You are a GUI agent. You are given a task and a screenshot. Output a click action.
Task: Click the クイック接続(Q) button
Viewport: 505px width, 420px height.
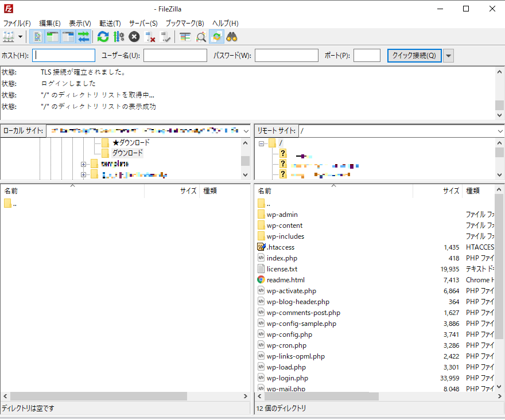pos(414,56)
